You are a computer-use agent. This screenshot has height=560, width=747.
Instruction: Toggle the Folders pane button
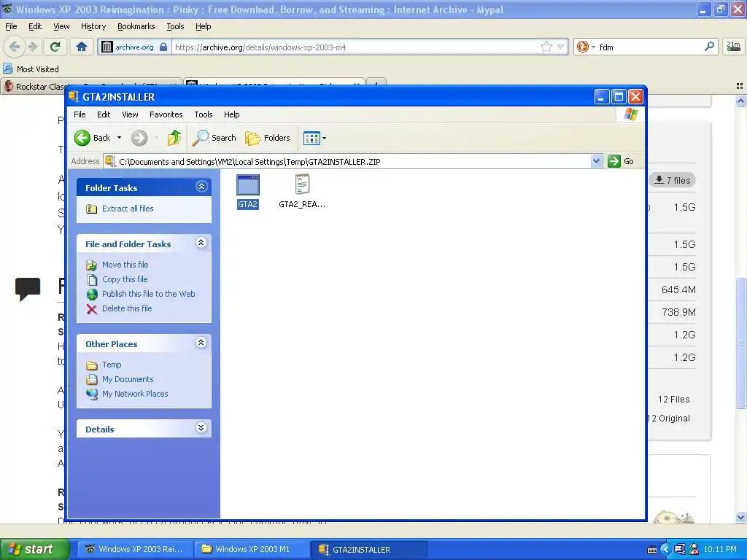pyautogui.click(x=267, y=138)
